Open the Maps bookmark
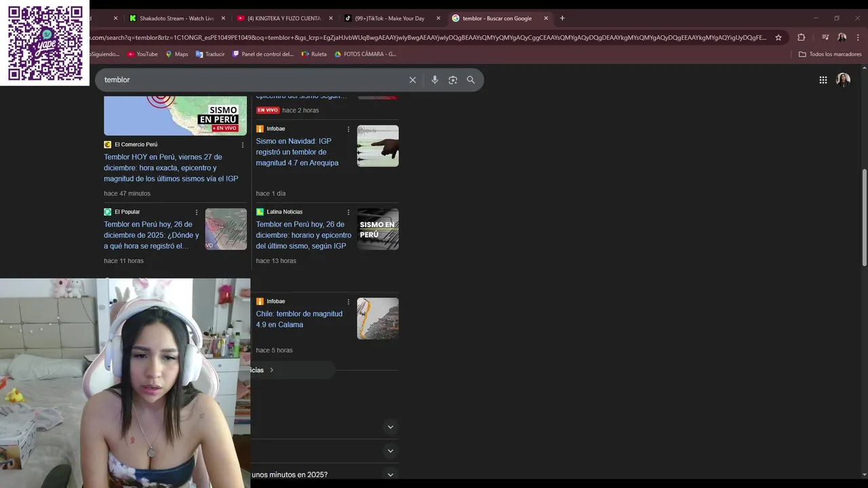This screenshot has height=488, width=868. 176,54
